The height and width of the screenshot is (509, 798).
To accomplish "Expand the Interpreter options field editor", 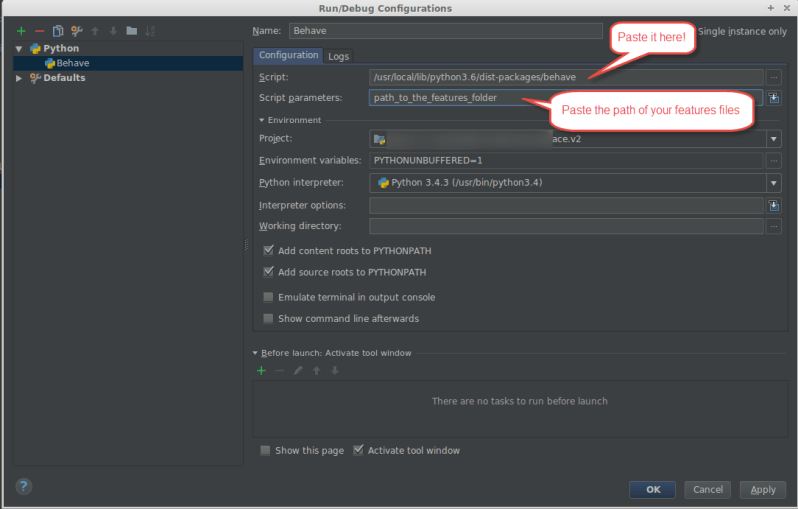I will point(774,206).
